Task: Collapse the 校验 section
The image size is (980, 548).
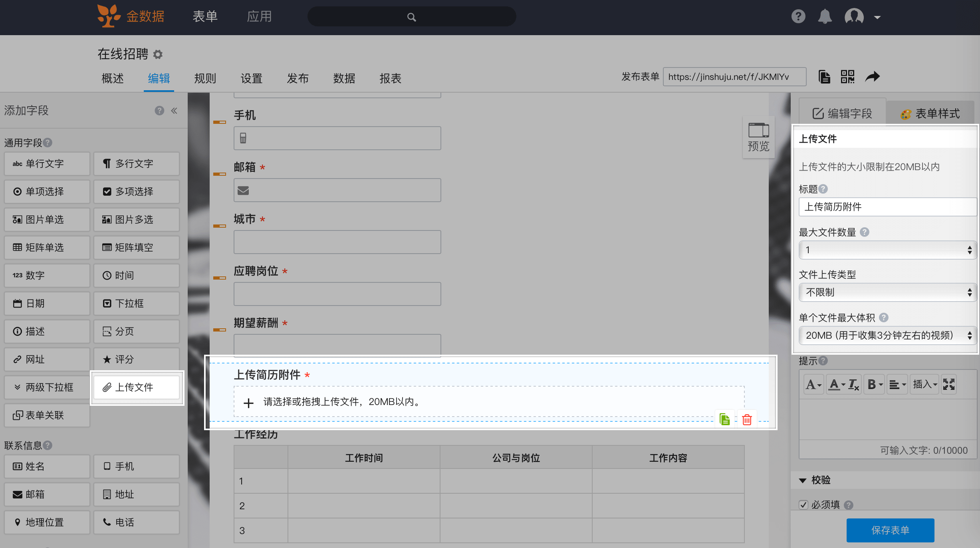Action: [x=803, y=480]
